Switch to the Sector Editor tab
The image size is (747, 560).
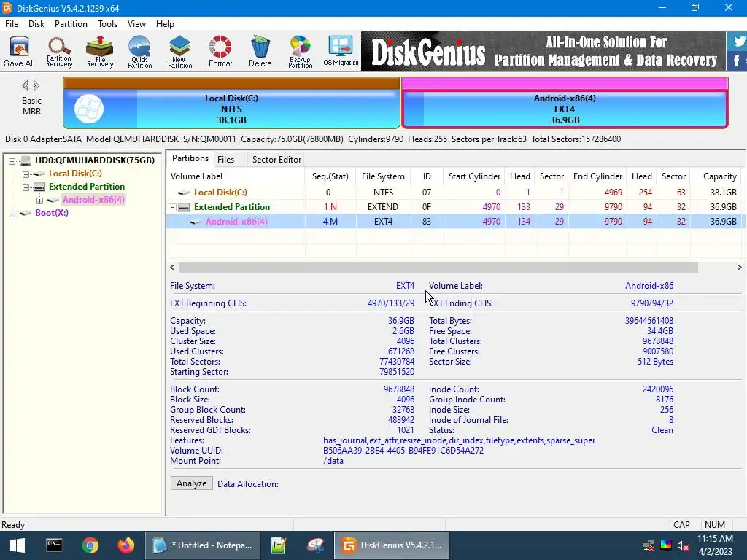[276, 160]
